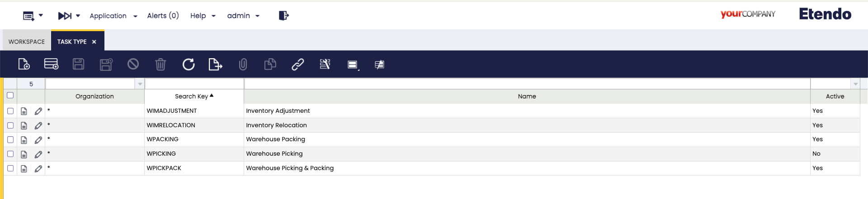Open the Help menu
The height and width of the screenshot is (199, 868).
(203, 16)
